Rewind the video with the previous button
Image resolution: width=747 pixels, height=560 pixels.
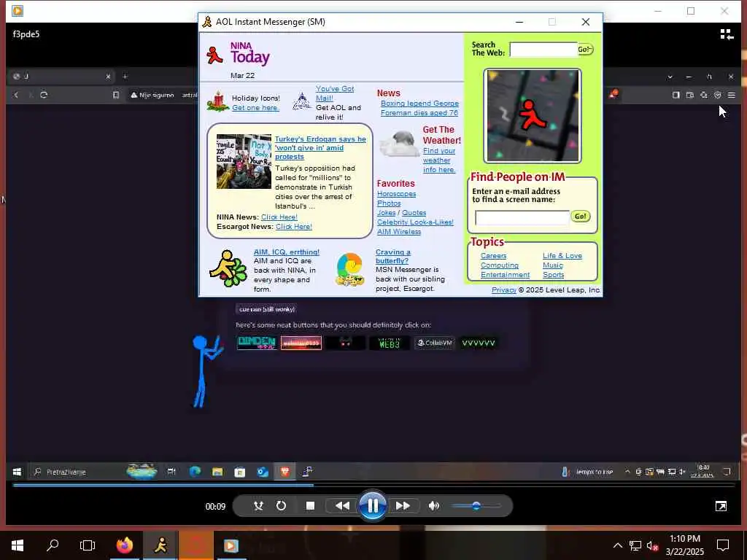(342, 506)
